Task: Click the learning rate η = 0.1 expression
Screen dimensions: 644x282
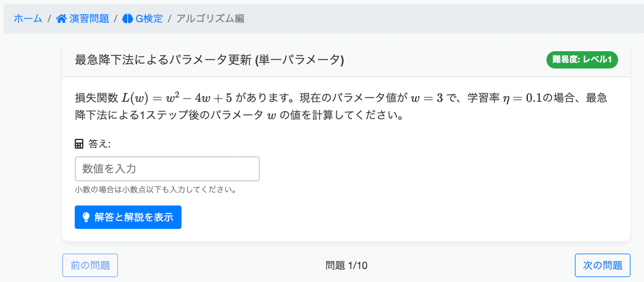Action: tap(518, 99)
